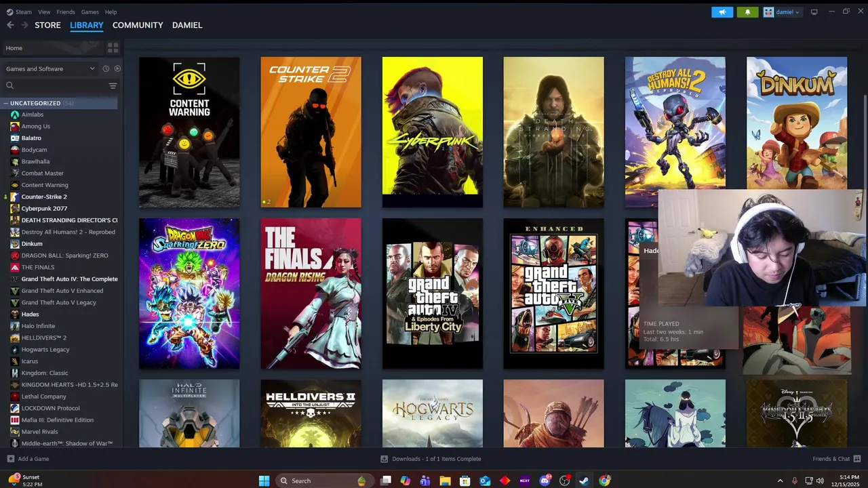The image size is (868, 488).
Task: Click the Dinkum icon in the sidebar
Action: coord(15,243)
